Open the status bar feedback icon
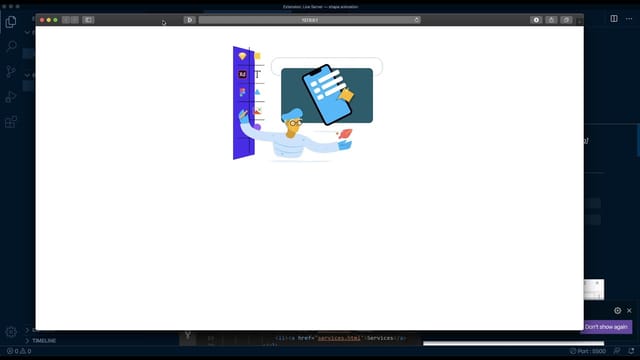This screenshot has width=640, height=360. pyautogui.click(x=617, y=351)
